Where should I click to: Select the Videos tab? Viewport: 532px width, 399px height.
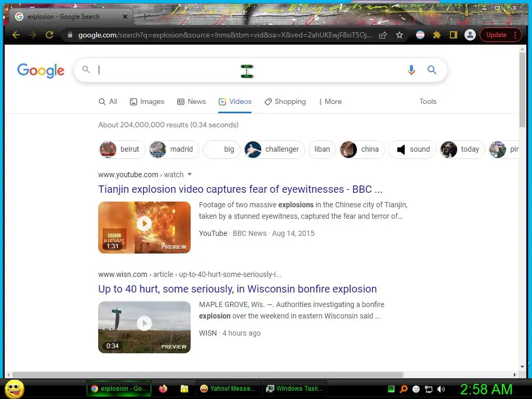[235, 101]
